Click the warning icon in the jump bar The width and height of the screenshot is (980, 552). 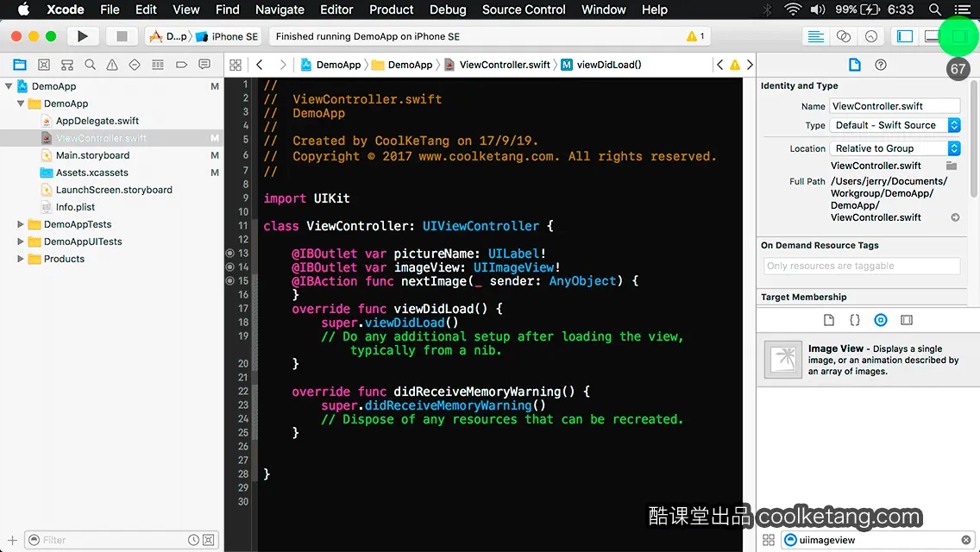tap(735, 65)
